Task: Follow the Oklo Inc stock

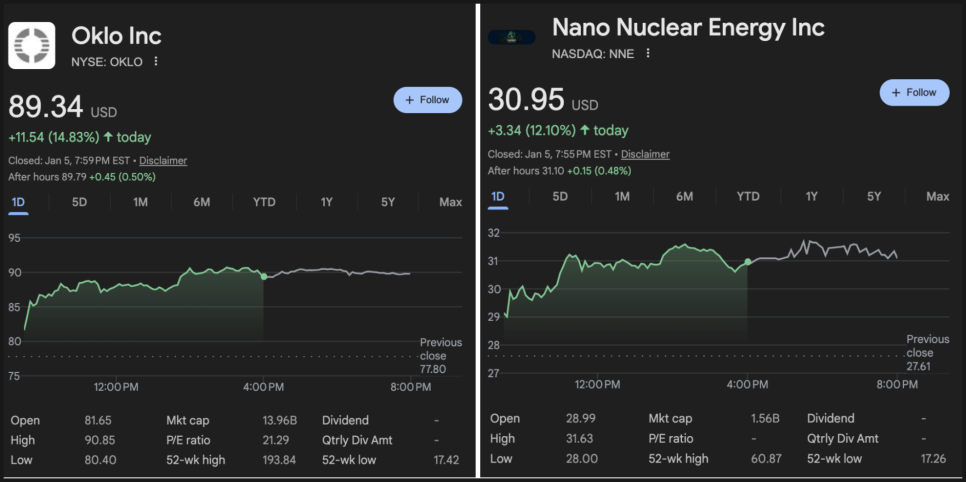Action: coord(428,100)
